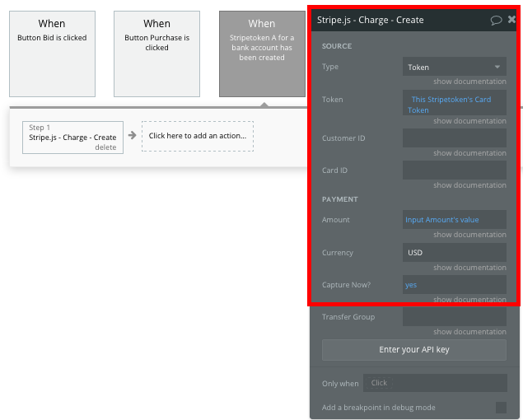Edit the Amount field Input Amount's value
This screenshot has height=420, width=523.
pos(455,220)
